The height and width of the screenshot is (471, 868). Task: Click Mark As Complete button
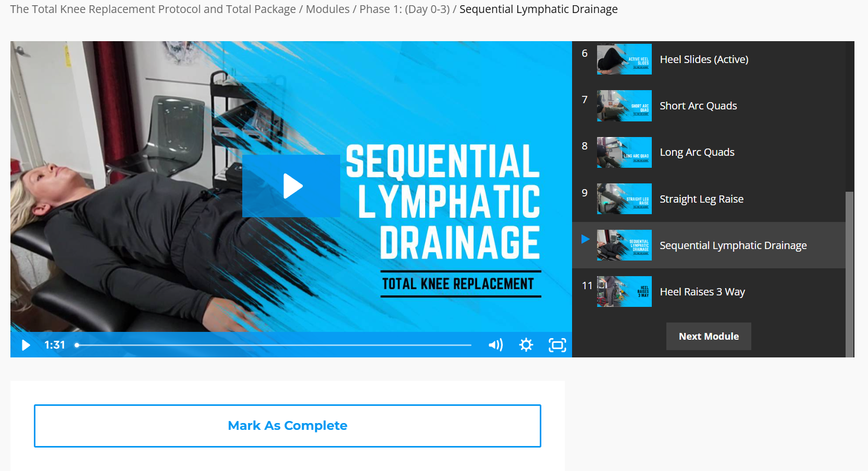click(288, 426)
